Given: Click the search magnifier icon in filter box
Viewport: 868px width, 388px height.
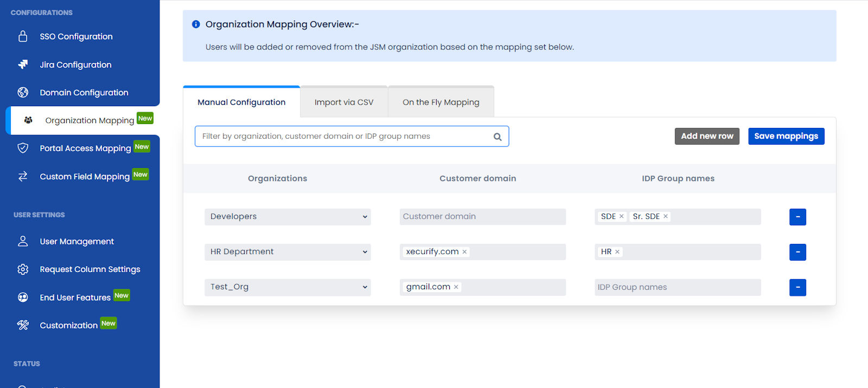Looking at the screenshot, I should pos(497,137).
